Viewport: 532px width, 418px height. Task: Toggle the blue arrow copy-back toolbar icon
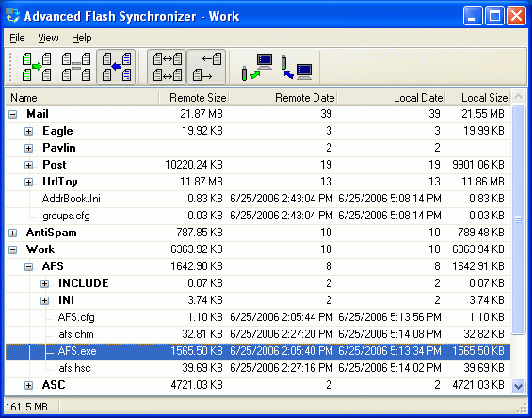click(x=116, y=67)
